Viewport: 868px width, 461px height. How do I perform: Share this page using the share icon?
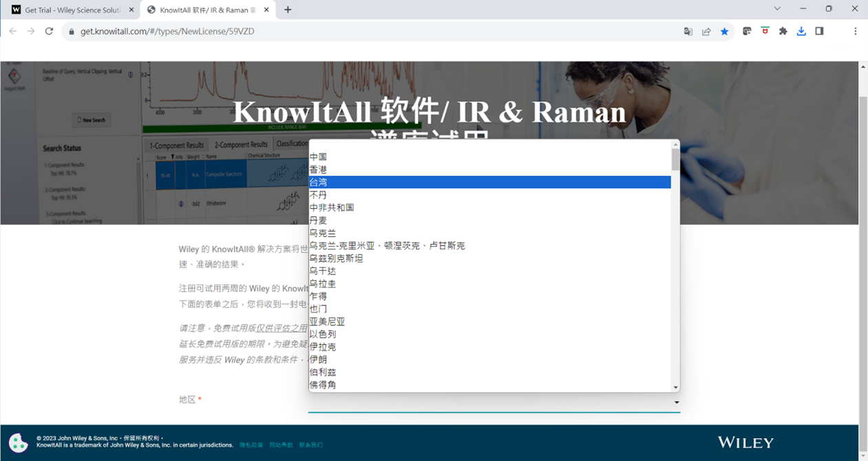click(x=706, y=31)
